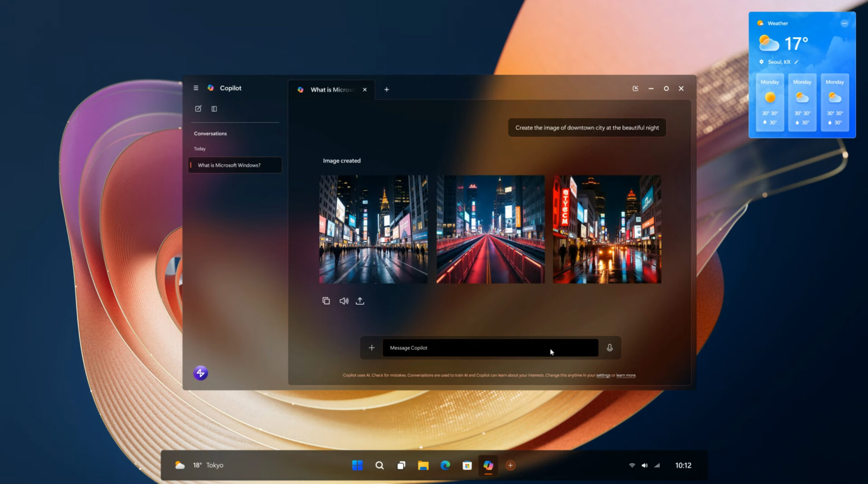Select the middle generated city image
The height and width of the screenshot is (484, 868).
click(490, 229)
